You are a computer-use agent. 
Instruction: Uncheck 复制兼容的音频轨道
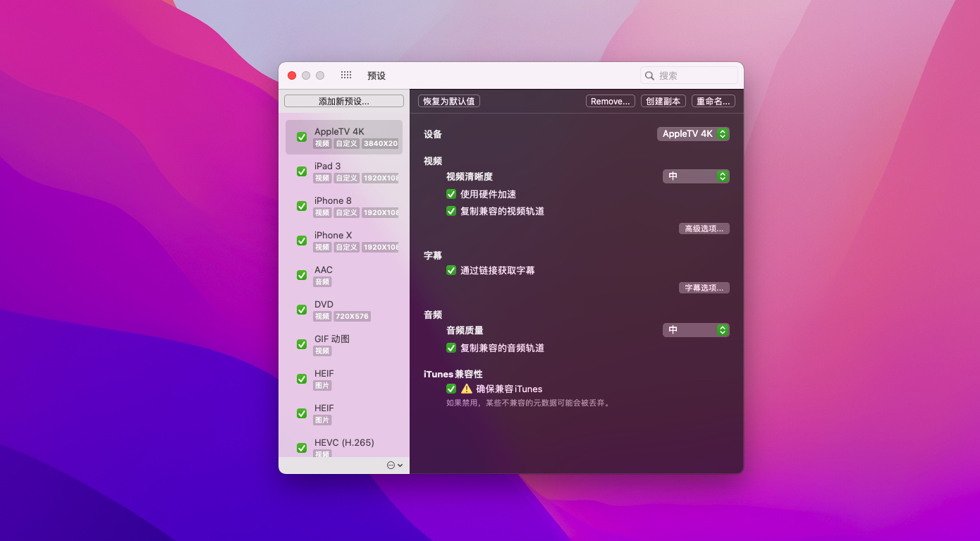point(451,347)
